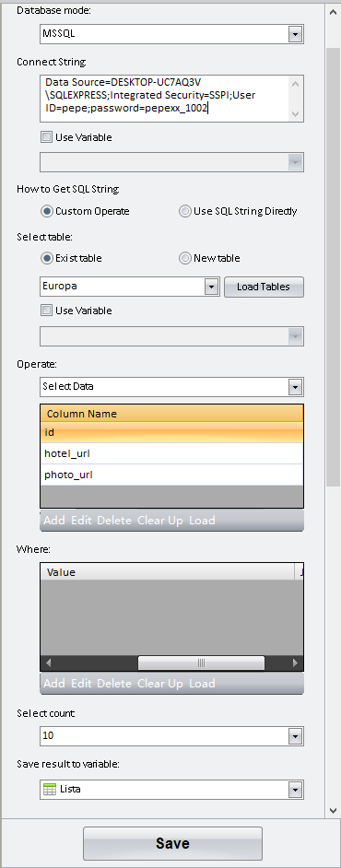Screen dimensions: 341x868
Task: Select the Exist table radio button
Action: tap(46, 258)
